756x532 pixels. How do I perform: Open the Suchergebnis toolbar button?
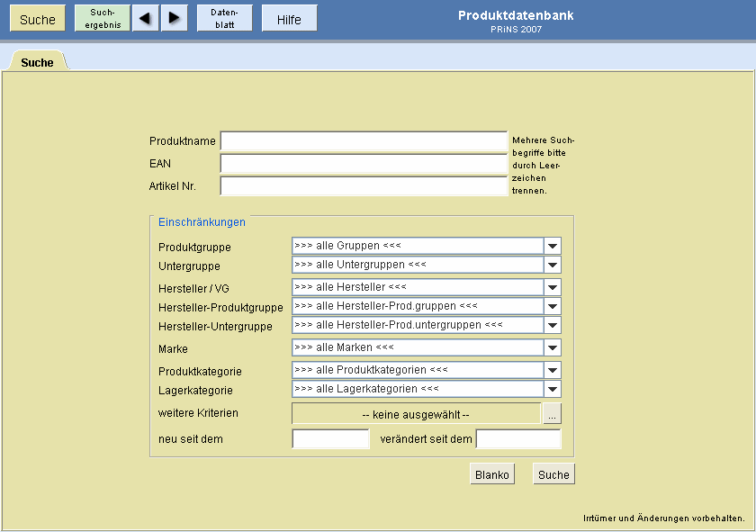pos(103,18)
